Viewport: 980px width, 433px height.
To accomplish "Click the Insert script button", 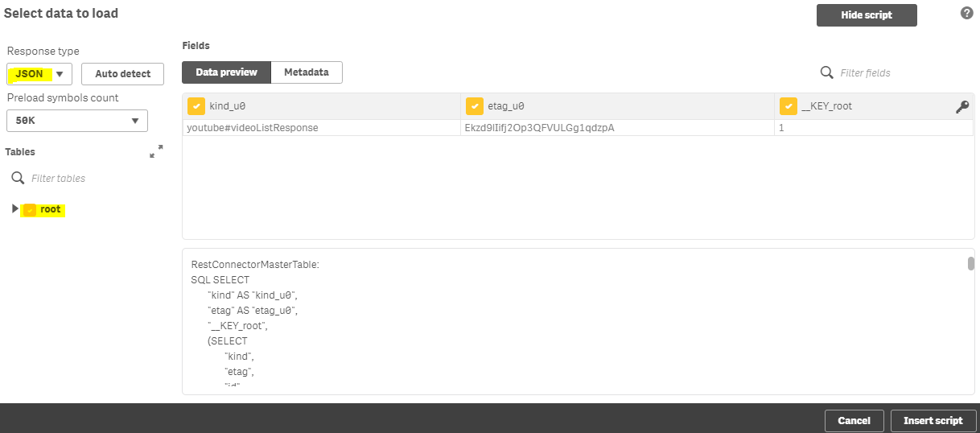I will click(x=933, y=421).
